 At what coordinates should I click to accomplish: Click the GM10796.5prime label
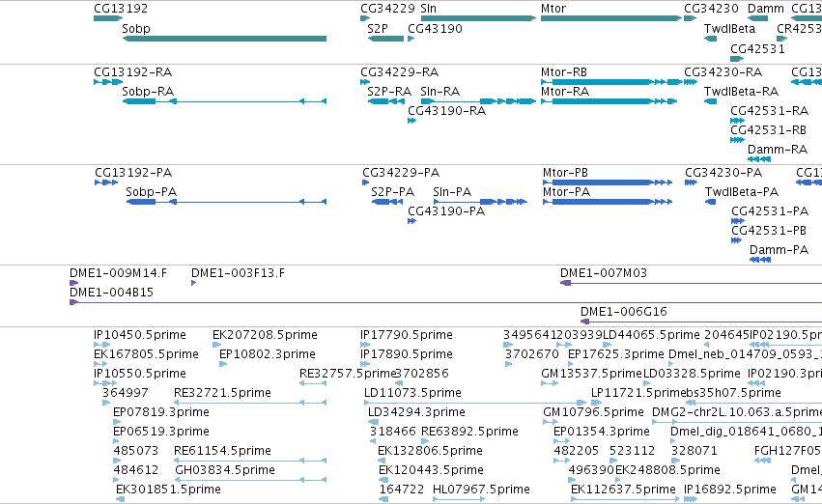click(593, 411)
